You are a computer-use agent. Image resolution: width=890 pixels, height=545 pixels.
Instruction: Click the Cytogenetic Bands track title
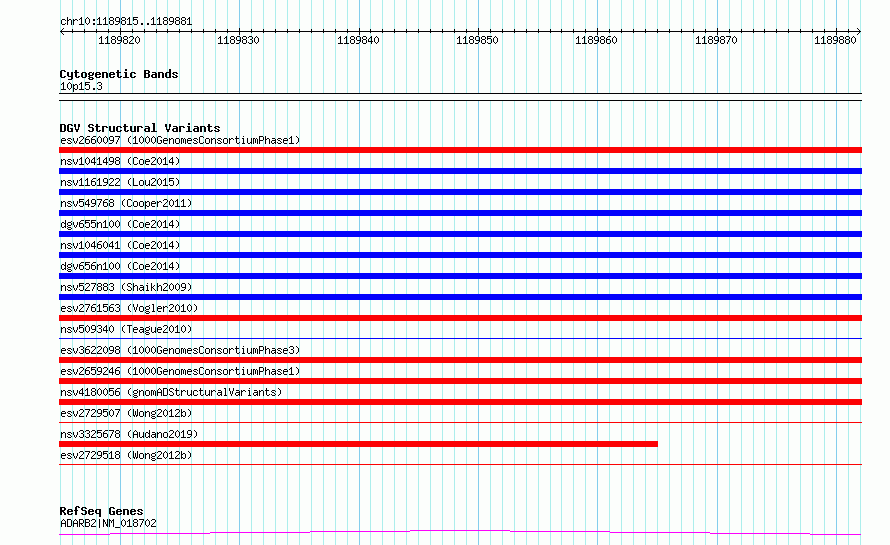point(119,74)
